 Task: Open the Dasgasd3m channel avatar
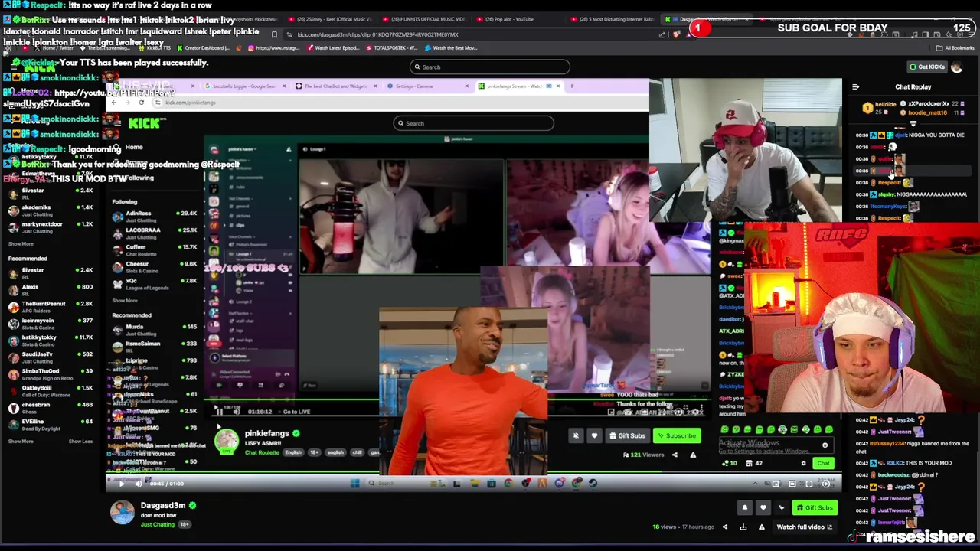point(122,512)
